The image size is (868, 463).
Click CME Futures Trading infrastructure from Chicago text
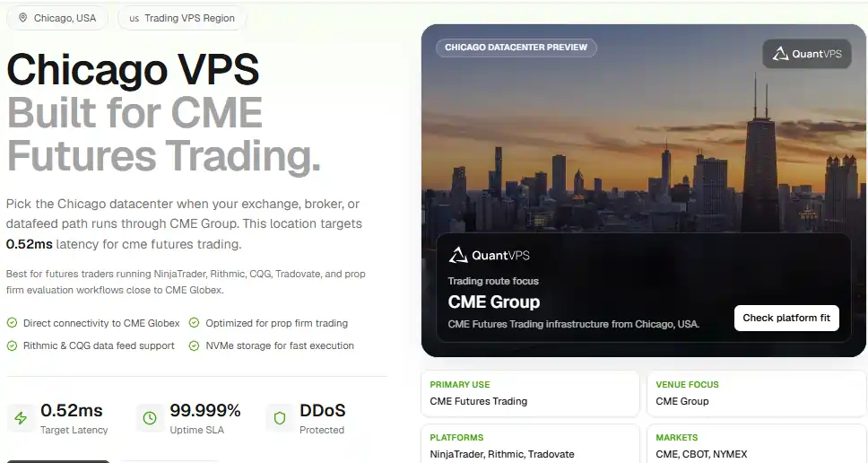(574, 324)
